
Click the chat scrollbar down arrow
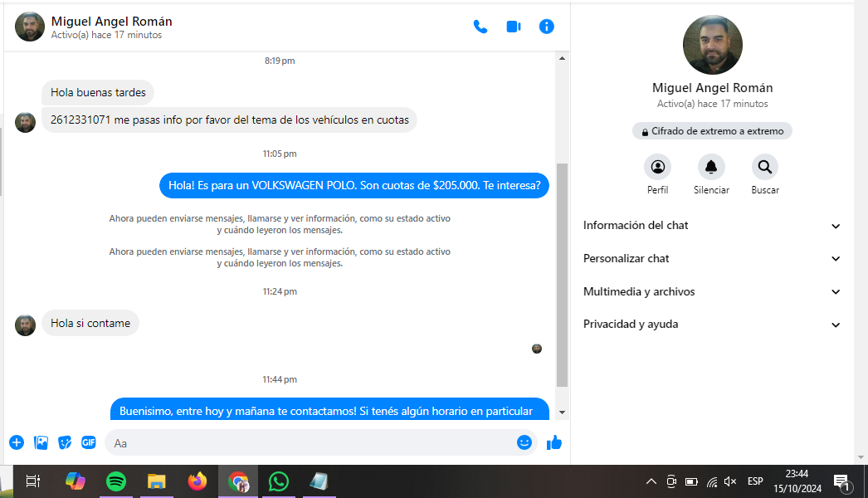coord(562,413)
